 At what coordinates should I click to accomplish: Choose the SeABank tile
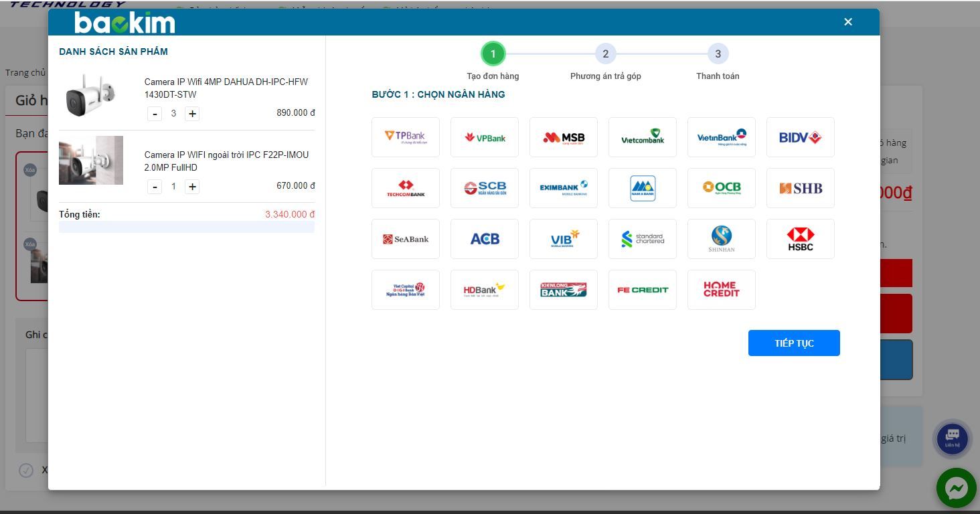point(405,239)
